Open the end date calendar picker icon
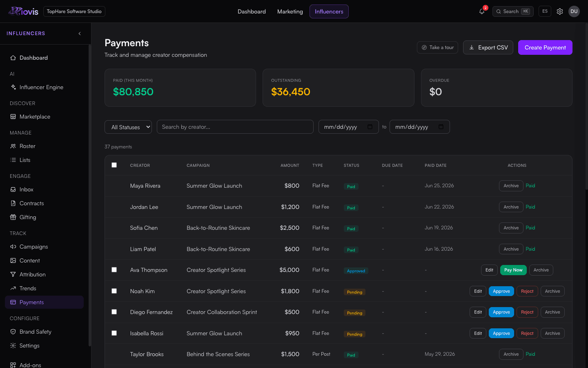Viewport: 588px width, 368px height. click(x=441, y=127)
